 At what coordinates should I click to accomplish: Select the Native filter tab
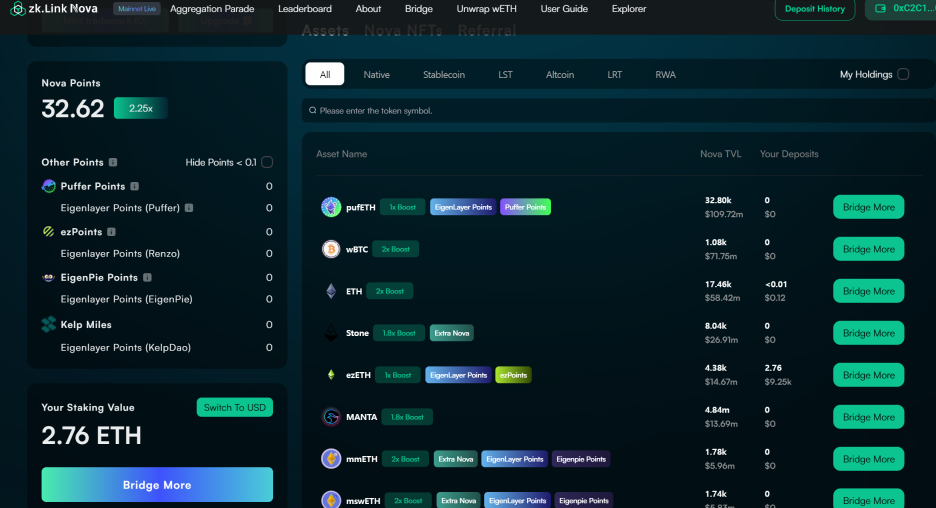click(x=377, y=75)
